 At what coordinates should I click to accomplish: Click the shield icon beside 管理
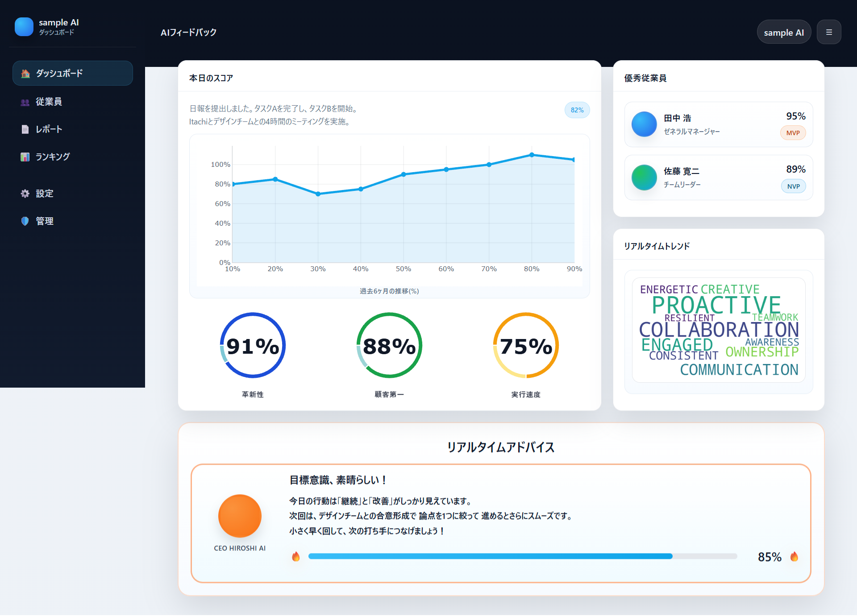coord(25,221)
